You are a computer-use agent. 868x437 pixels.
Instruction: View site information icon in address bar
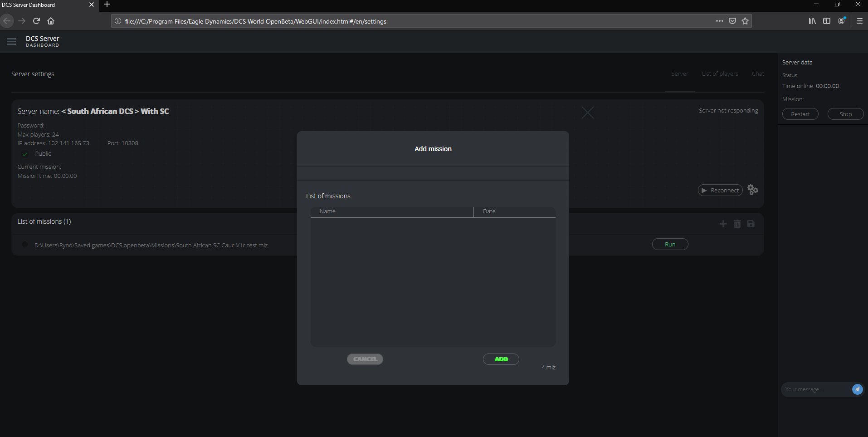[118, 21]
